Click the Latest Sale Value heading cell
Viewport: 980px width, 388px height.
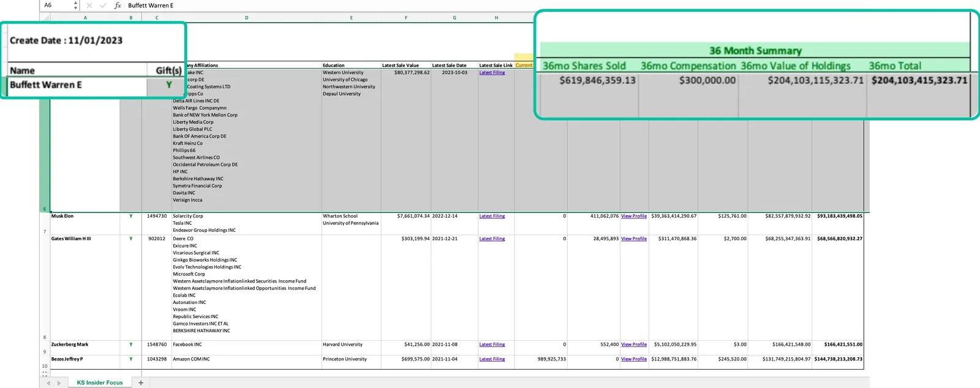(405, 65)
